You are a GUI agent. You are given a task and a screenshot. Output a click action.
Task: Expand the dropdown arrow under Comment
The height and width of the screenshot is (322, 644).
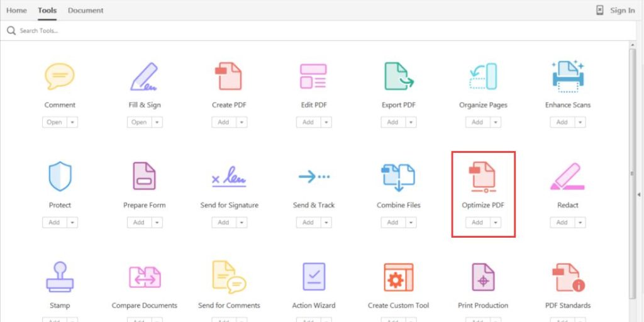(72, 122)
